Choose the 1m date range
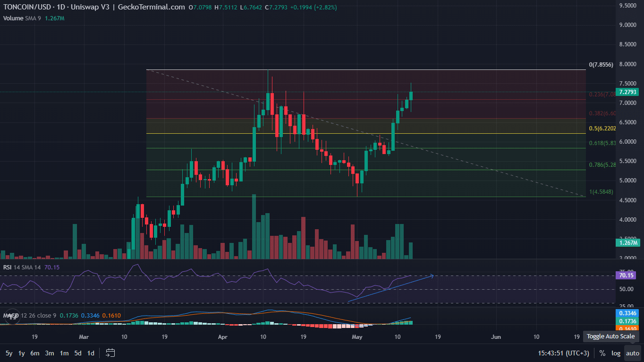The height and width of the screenshot is (362, 644). click(x=64, y=353)
